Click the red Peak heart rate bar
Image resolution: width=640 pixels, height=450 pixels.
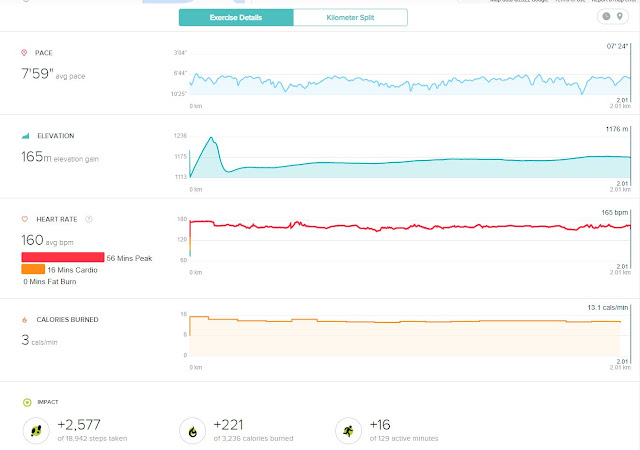click(x=63, y=257)
